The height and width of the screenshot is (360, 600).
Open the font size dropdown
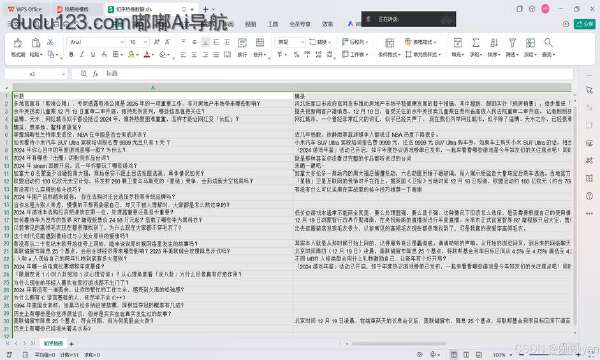145,42
